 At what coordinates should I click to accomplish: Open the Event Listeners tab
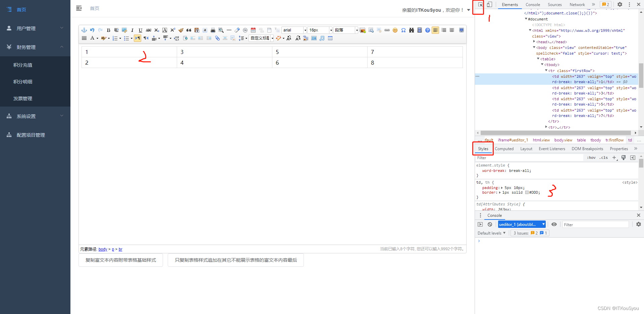pos(552,149)
